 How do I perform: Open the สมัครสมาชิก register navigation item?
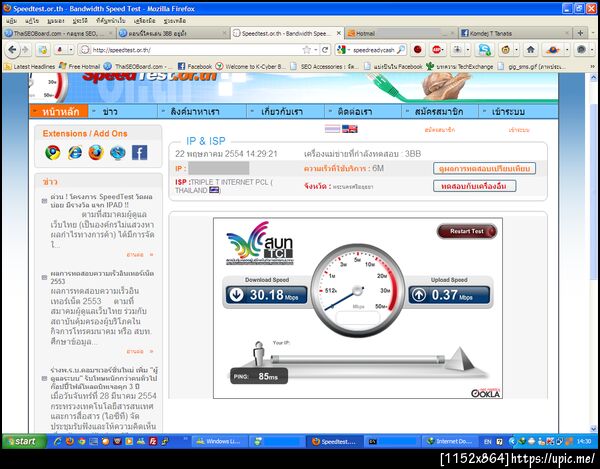pyautogui.click(x=440, y=112)
